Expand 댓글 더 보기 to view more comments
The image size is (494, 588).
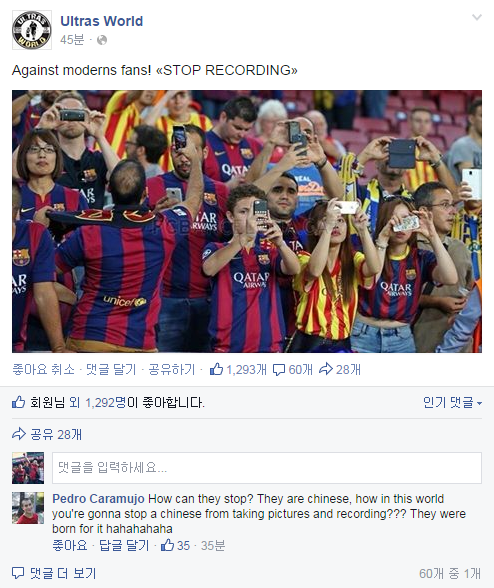click(x=54, y=573)
